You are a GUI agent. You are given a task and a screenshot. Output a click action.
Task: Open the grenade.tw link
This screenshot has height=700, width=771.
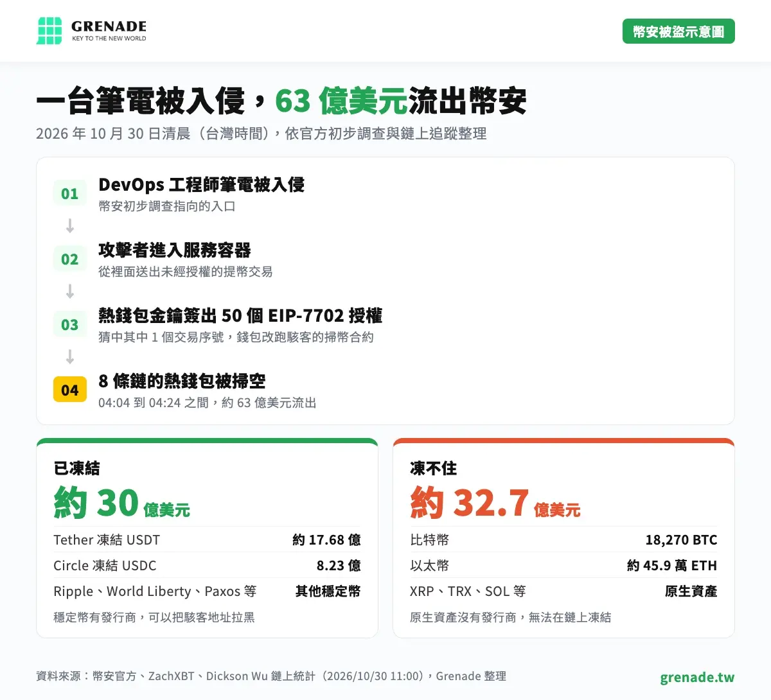coord(697,677)
